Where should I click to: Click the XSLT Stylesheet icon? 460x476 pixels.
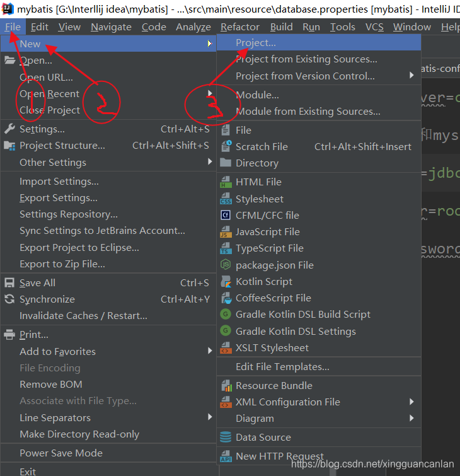point(226,347)
